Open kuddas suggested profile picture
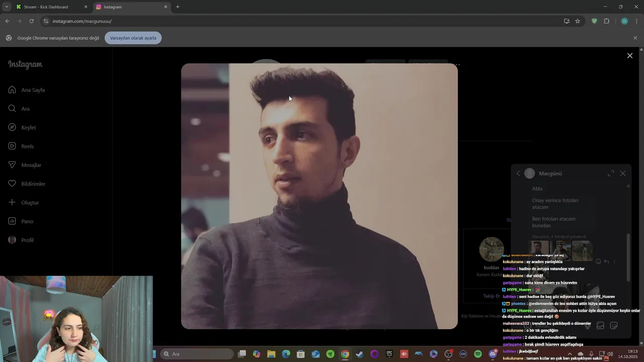Screen dimensions: 644x362 point(492,249)
